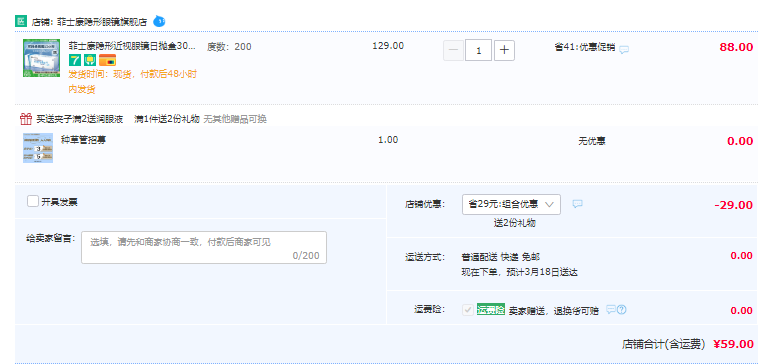Click the 卖家赠送，退换货可赔 insurance text
The image size is (765, 364).
point(554,311)
